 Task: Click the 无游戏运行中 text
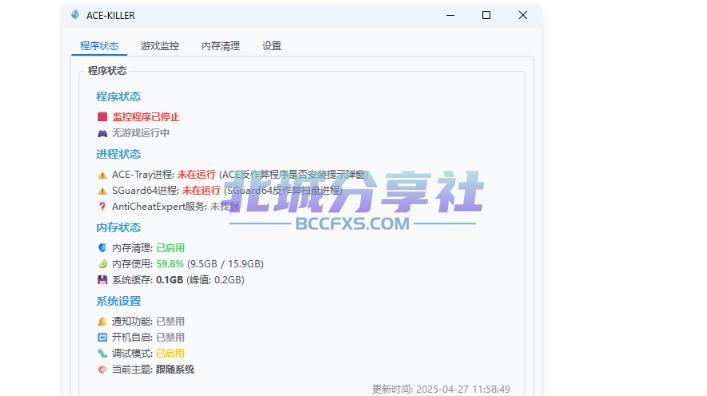click(x=141, y=133)
